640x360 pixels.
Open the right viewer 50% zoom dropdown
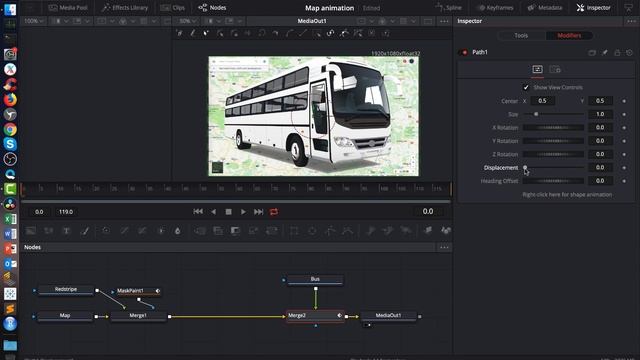point(188,21)
